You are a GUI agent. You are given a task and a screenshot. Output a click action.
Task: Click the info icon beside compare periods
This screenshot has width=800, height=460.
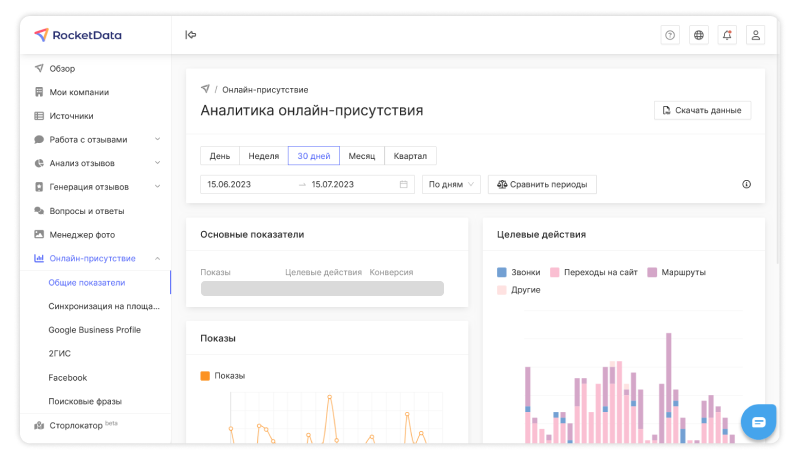point(746,184)
